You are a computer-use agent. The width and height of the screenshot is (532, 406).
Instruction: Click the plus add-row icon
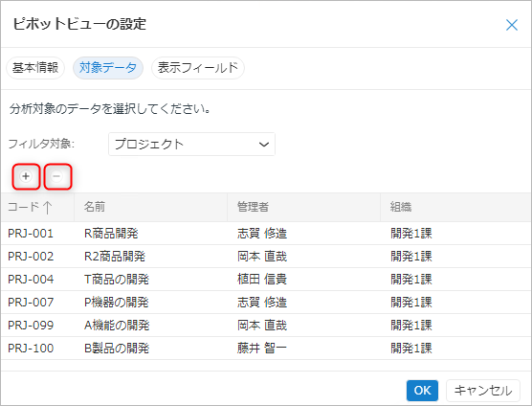(x=26, y=176)
